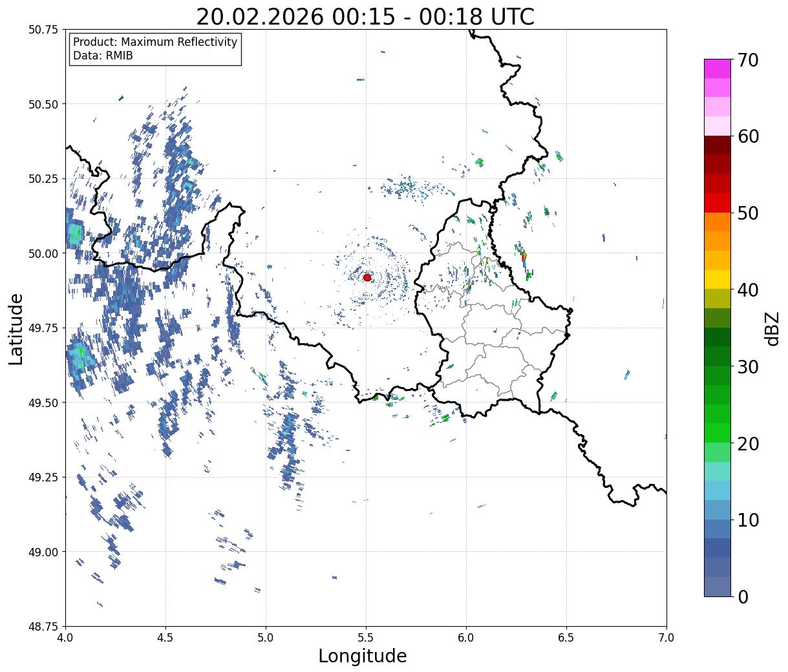Click the bright red colorbar segment below 50

coord(718,203)
